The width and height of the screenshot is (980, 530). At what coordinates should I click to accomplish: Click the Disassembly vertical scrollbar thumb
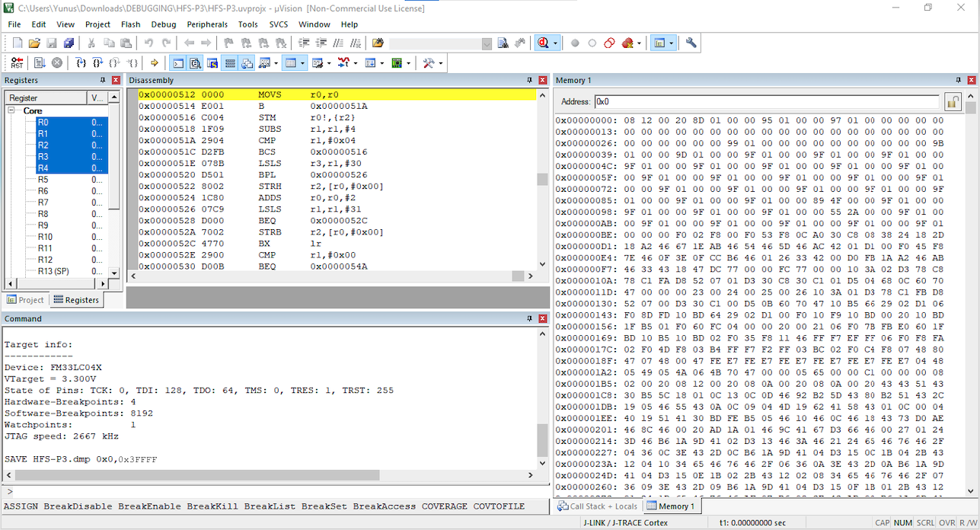(x=542, y=179)
